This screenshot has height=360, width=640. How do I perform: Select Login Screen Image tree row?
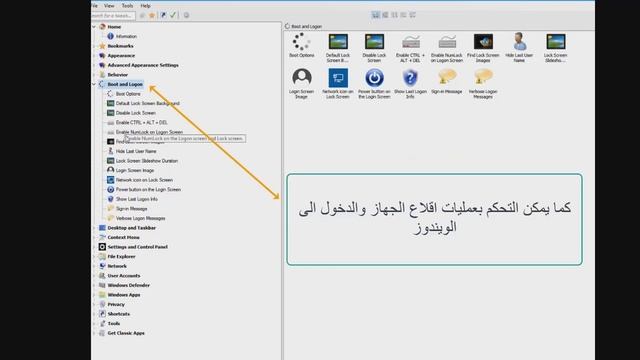135,170
